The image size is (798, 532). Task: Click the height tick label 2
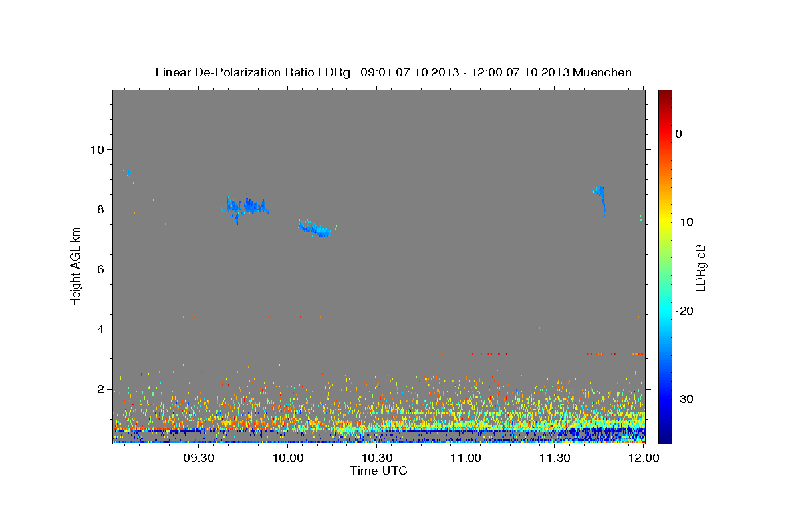(x=100, y=389)
